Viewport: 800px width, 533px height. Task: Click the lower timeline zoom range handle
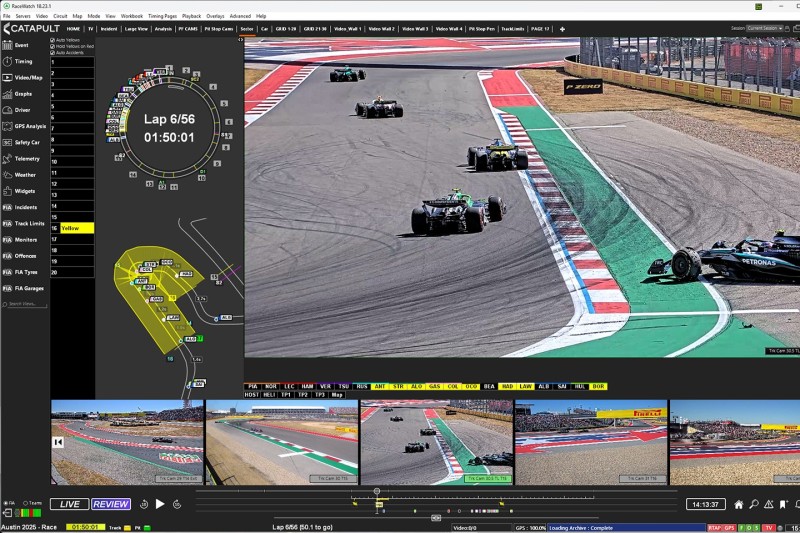tap(436, 518)
